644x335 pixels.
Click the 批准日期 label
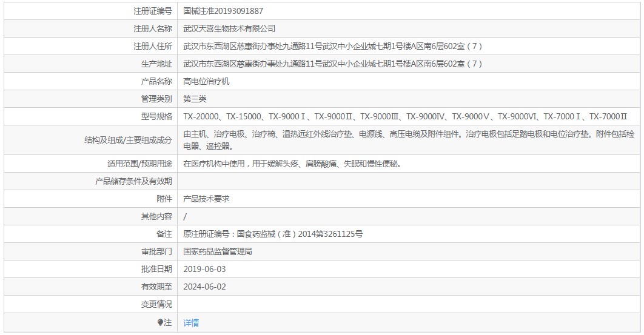(x=156, y=270)
